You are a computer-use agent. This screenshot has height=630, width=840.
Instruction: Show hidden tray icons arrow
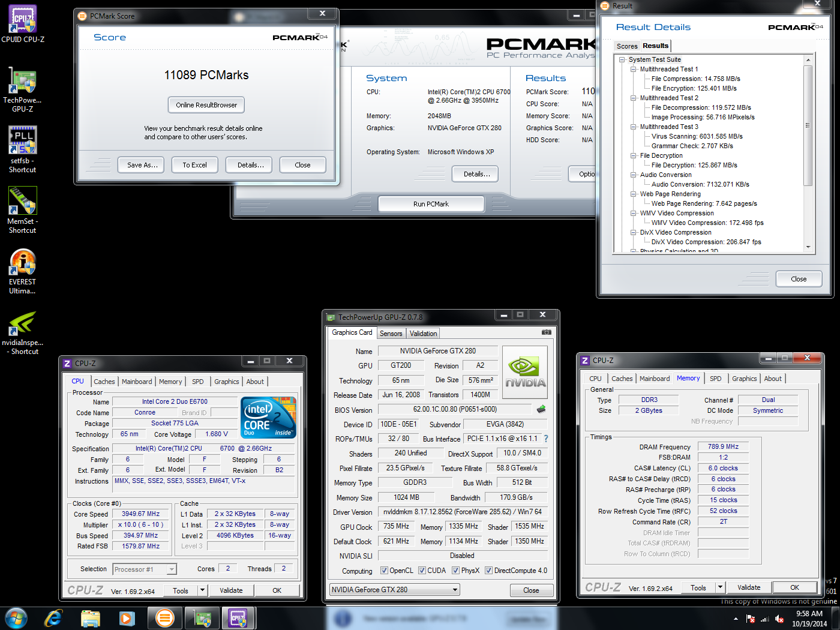pyautogui.click(x=736, y=619)
